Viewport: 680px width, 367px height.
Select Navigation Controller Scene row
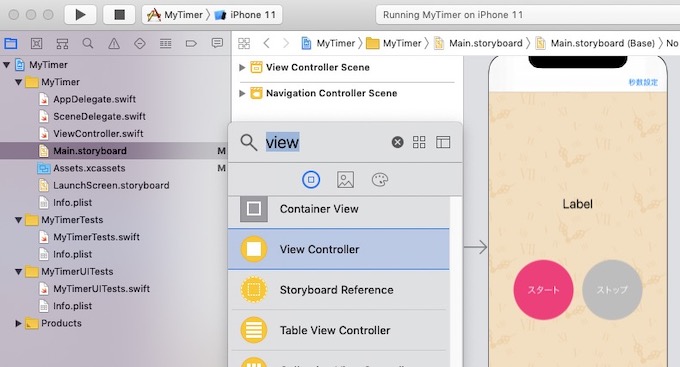point(331,93)
